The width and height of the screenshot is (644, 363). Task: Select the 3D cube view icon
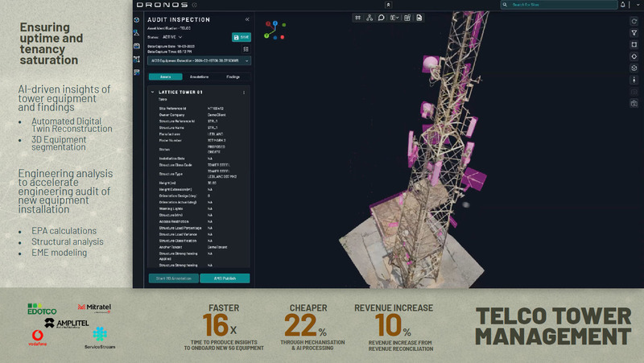click(634, 68)
